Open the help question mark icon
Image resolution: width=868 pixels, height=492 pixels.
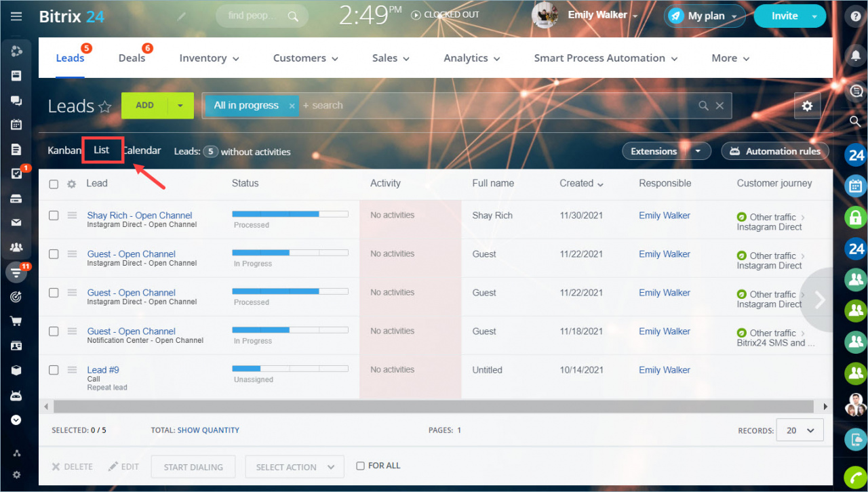pos(856,17)
